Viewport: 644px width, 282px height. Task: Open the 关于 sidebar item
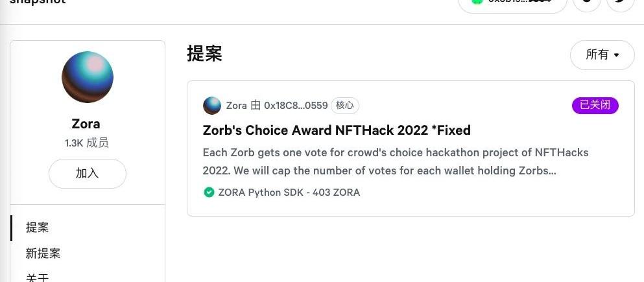point(38,277)
